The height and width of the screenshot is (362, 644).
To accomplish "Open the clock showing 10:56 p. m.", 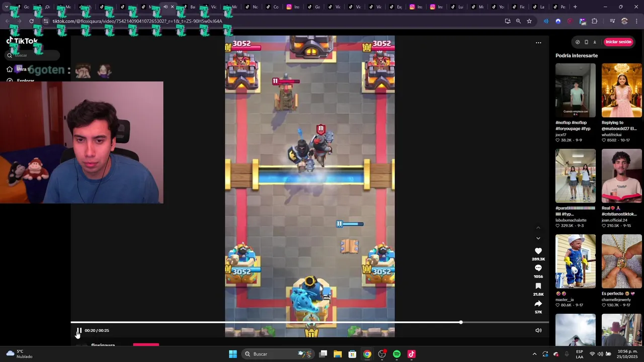I will click(x=626, y=354).
